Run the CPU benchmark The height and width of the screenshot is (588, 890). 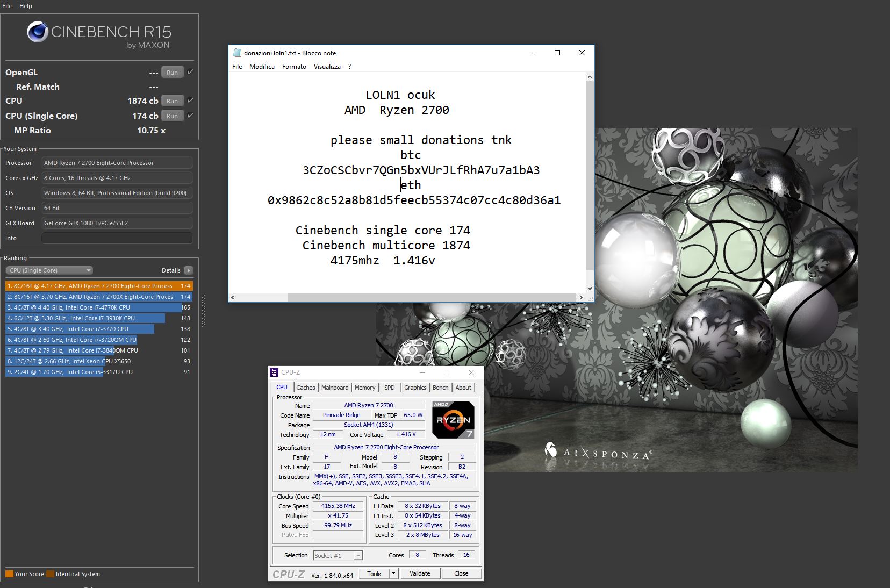[x=172, y=101]
